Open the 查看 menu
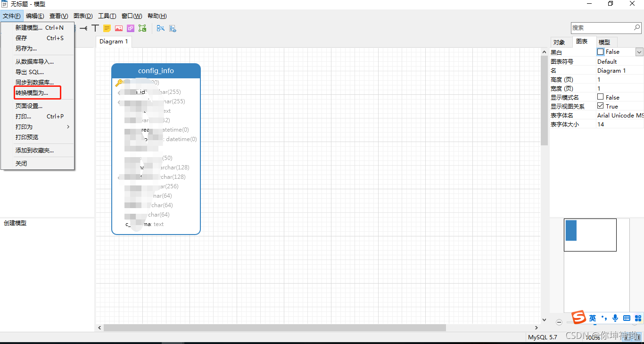This screenshot has height=344, width=644. pyautogui.click(x=58, y=16)
